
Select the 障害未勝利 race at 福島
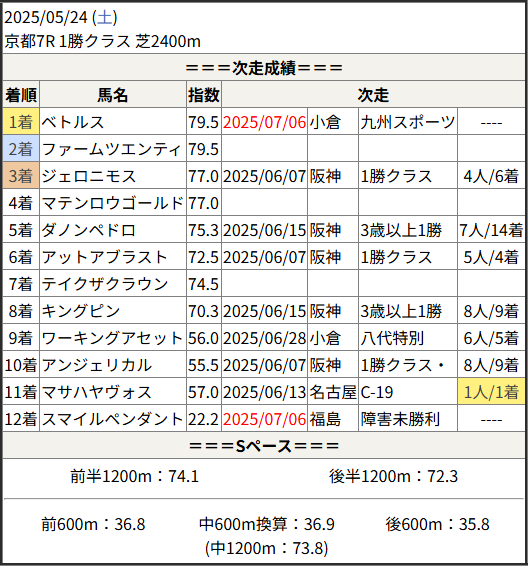tap(400, 419)
